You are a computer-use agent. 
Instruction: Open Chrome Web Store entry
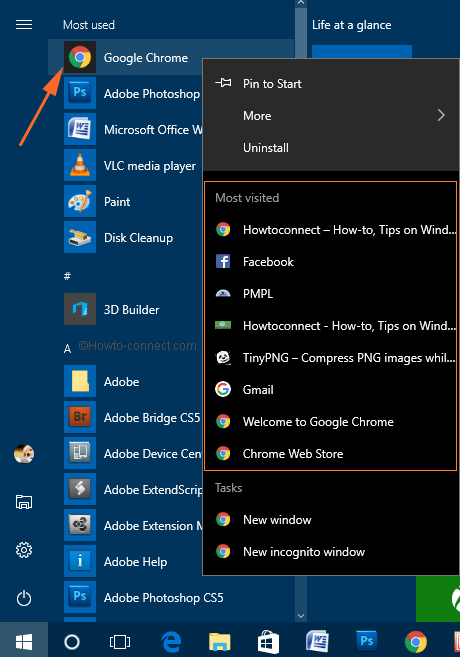(331, 454)
